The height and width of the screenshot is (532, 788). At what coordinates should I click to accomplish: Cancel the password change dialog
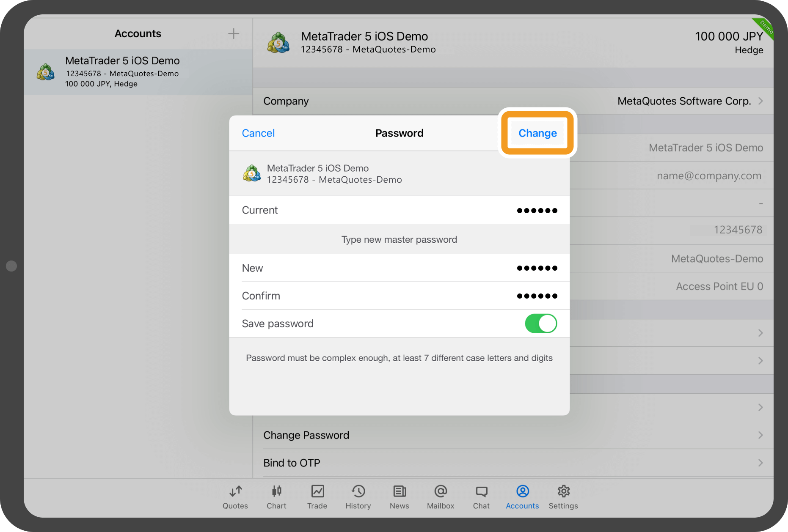coord(258,133)
